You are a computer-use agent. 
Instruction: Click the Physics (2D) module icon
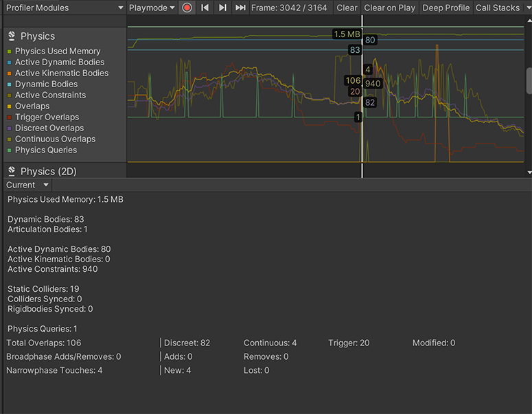pyautogui.click(x=12, y=171)
